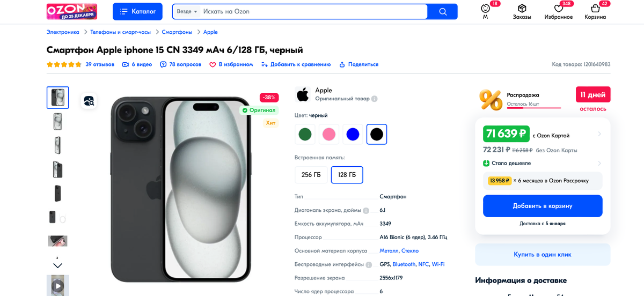Toggle В избранном for this product

click(x=231, y=64)
